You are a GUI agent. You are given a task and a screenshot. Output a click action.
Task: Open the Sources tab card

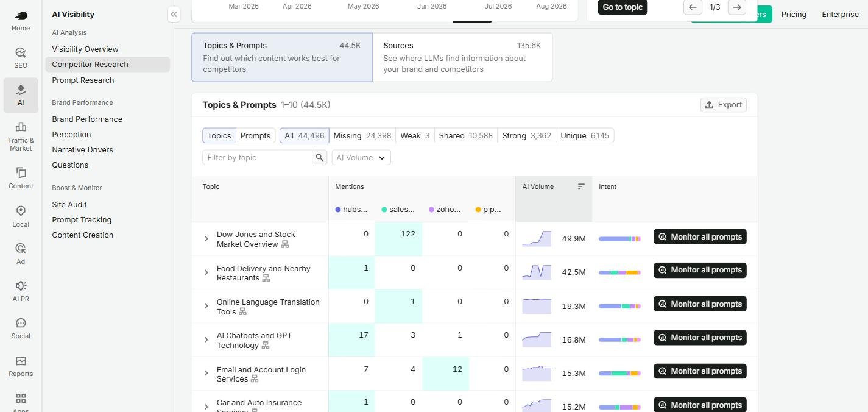click(x=462, y=57)
